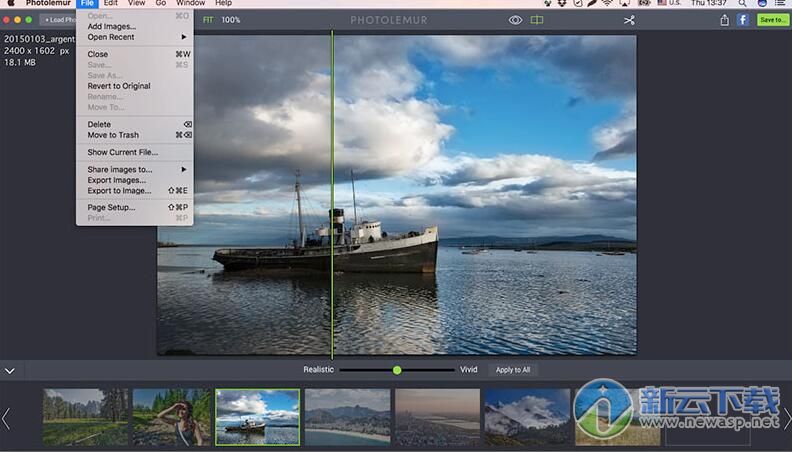The height and width of the screenshot is (452, 792).
Task: Choose Export Images menu item
Action: point(134,180)
